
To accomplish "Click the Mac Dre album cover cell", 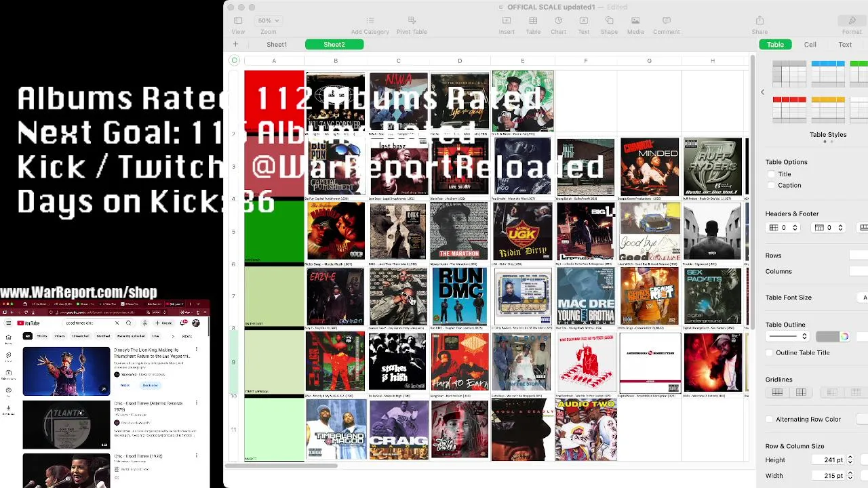I will pyautogui.click(x=586, y=296).
